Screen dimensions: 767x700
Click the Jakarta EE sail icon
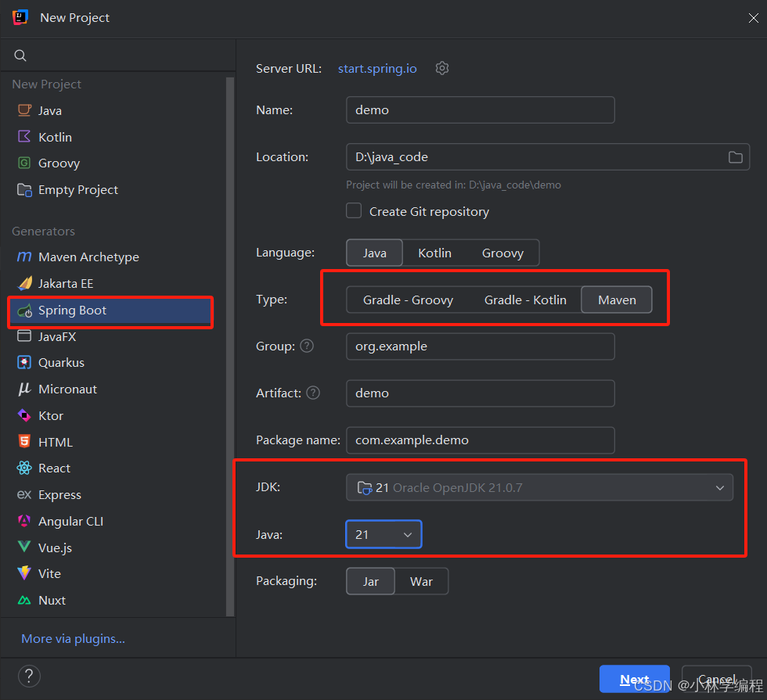pyautogui.click(x=24, y=283)
